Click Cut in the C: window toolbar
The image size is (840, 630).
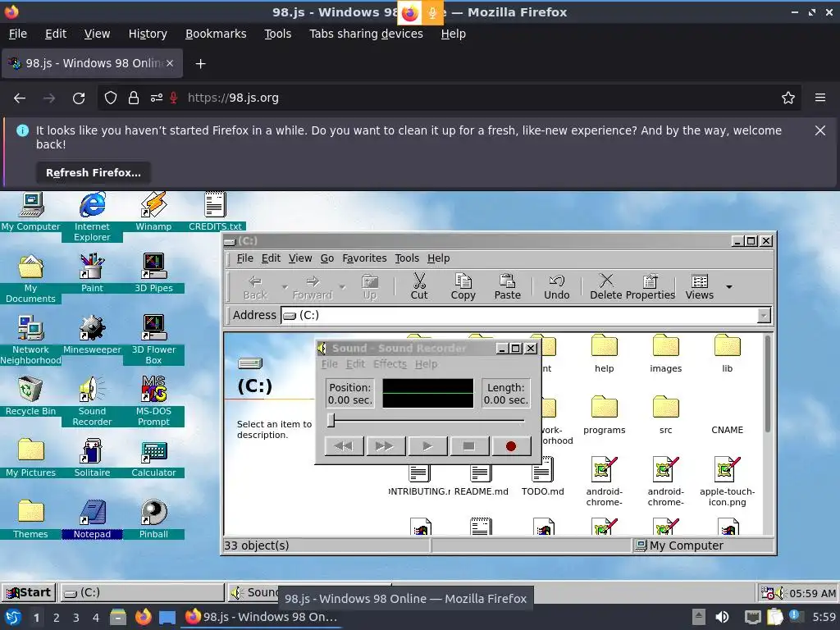(x=419, y=286)
